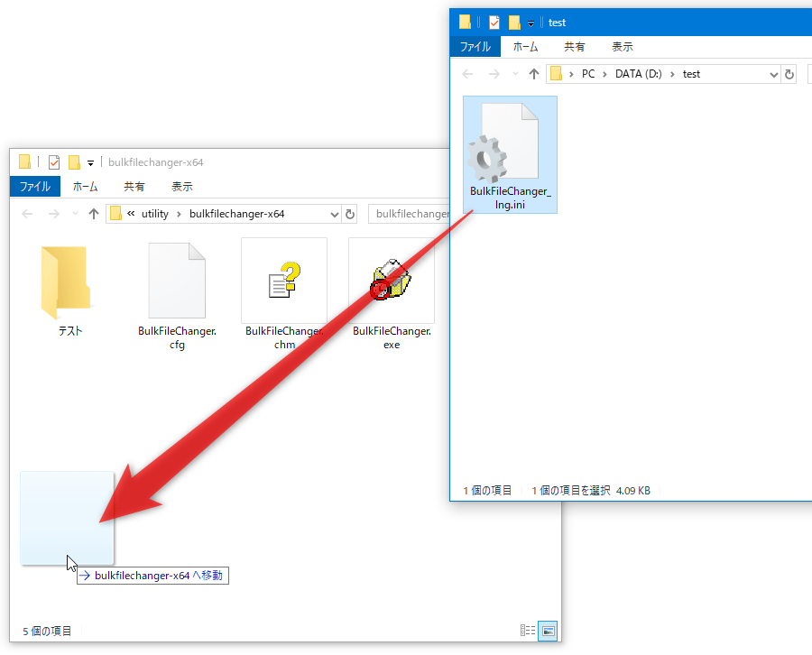Go forward in the bulkfilechanger-x64 window
Image resolution: width=812 pixels, height=655 pixels.
(x=54, y=214)
